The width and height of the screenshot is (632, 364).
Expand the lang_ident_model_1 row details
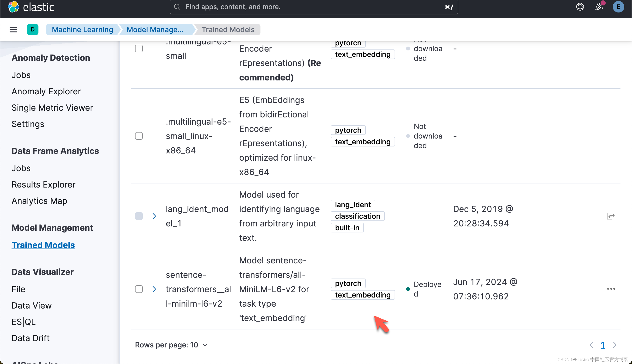[x=154, y=216]
